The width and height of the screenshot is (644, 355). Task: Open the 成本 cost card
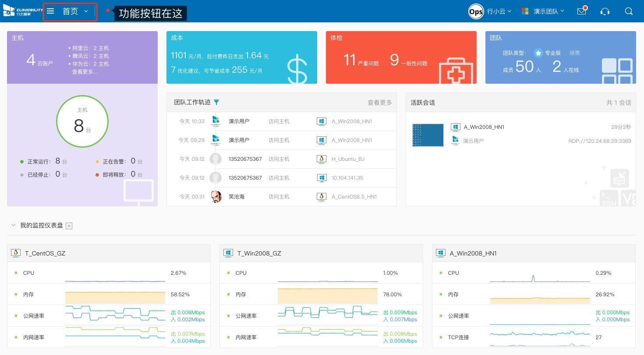pyautogui.click(x=242, y=57)
